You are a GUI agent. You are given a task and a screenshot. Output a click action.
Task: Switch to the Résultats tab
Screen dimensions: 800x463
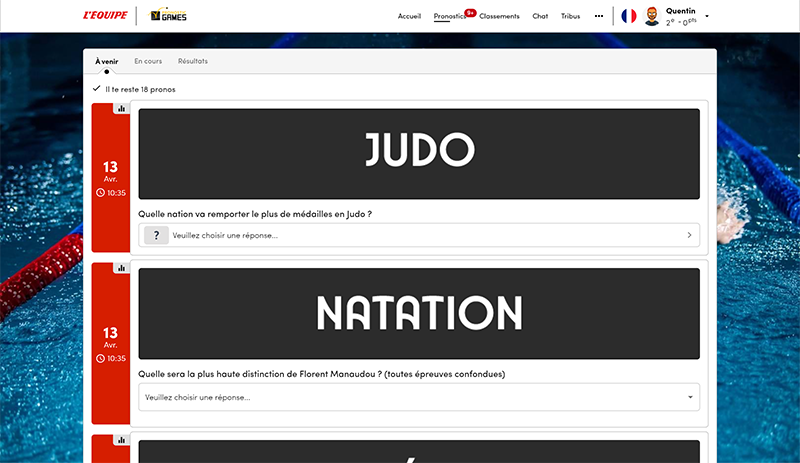click(x=193, y=61)
